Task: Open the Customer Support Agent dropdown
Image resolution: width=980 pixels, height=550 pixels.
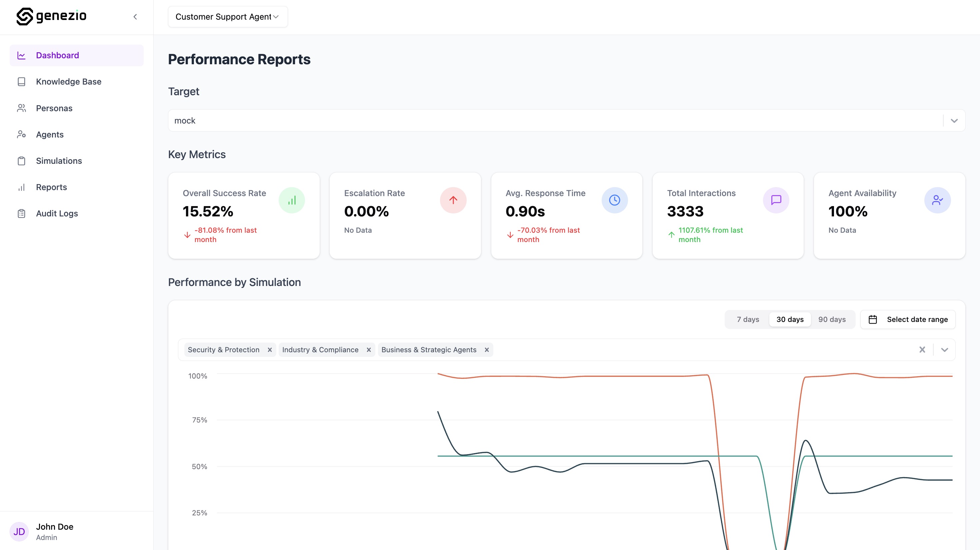Action: coord(227,16)
